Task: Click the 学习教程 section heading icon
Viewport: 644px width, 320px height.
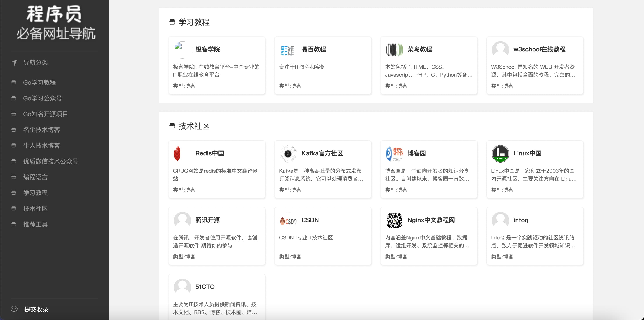Action: pos(172,22)
